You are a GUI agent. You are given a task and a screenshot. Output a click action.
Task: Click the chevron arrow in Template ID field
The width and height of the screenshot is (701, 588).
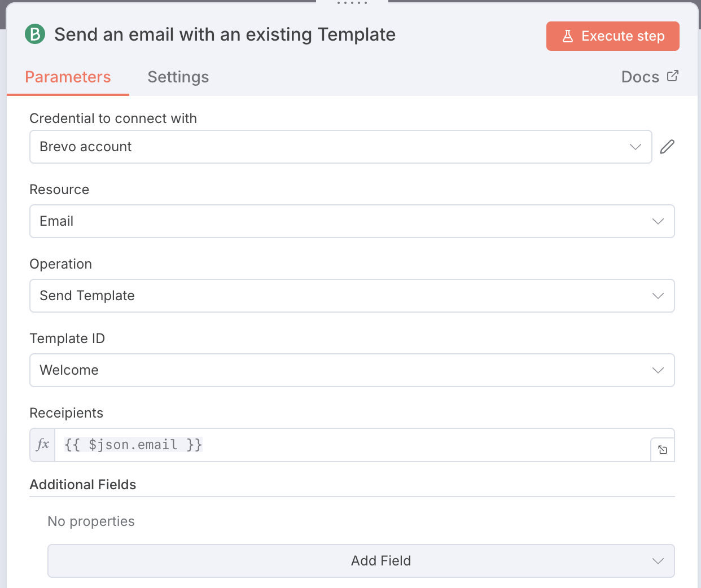[x=658, y=370]
